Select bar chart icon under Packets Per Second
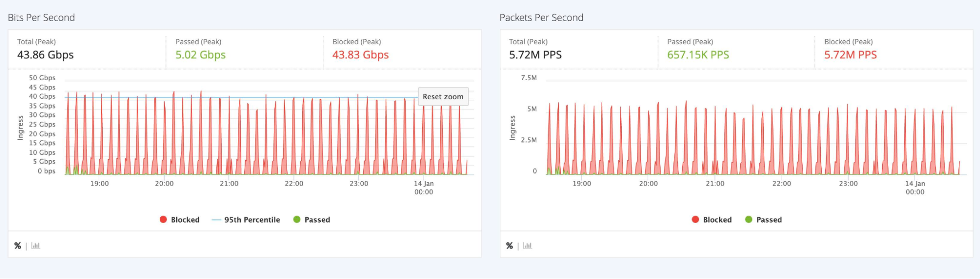980x279 pixels. (x=527, y=246)
